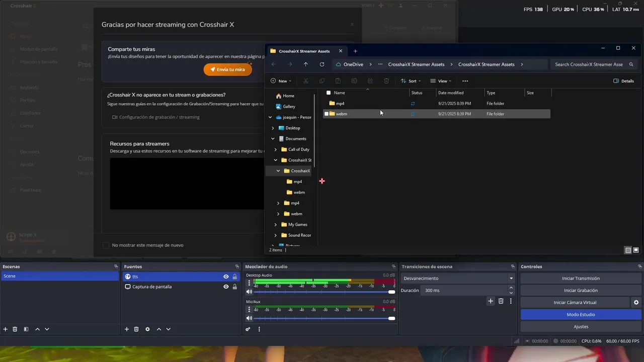Select Gallery in Explorer navigation pane

[x=289, y=107]
